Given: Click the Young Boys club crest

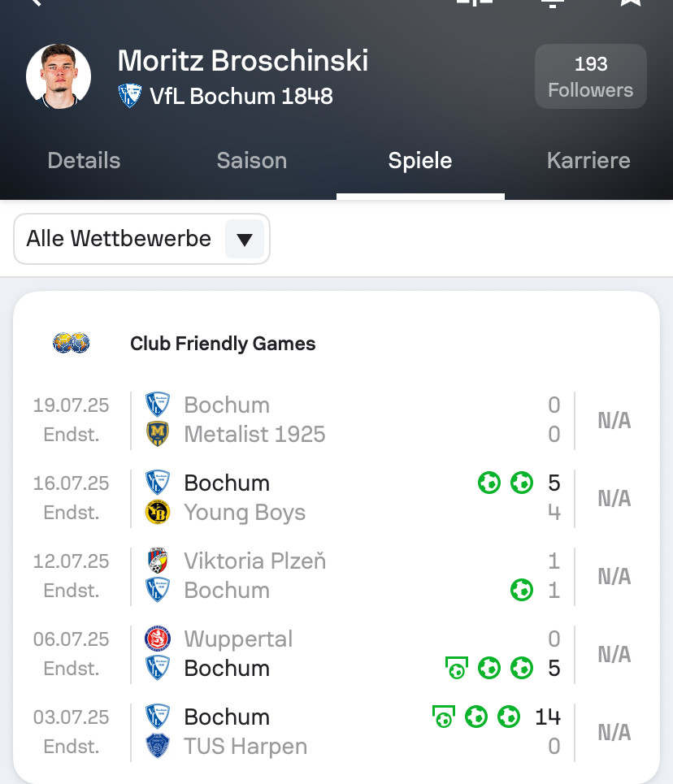Looking at the screenshot, I should click(157, 512).
